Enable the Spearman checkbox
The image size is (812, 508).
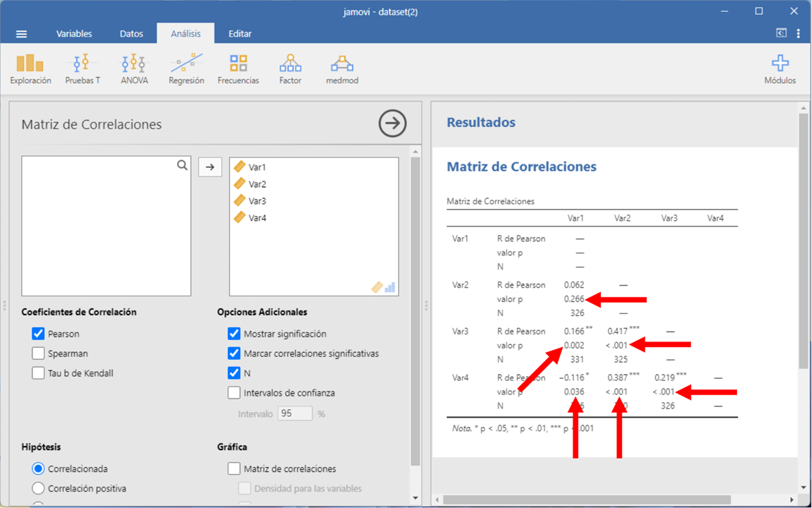click(38, 353)
